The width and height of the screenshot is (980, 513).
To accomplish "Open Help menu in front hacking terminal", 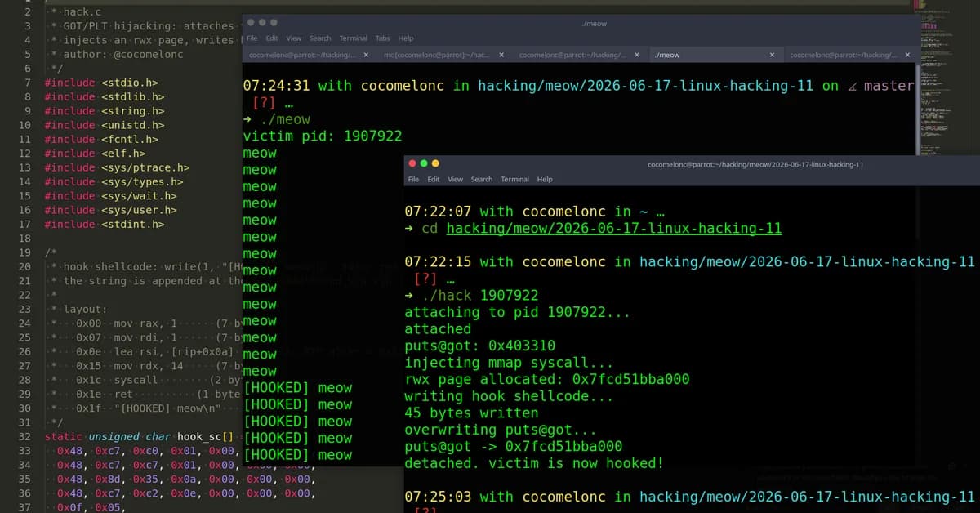I will tap(545, 179).
